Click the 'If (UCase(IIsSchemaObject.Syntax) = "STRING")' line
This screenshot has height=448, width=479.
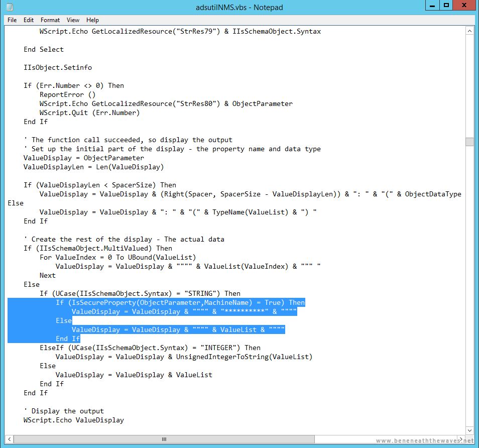click(140, 294)
